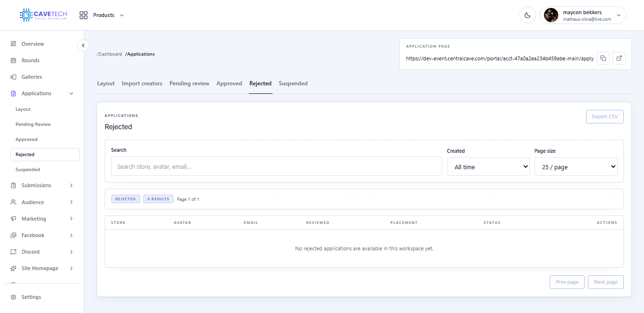Switch to the Layout tab
This screenshot has height=313, width=644.
[x=106, y=83]
